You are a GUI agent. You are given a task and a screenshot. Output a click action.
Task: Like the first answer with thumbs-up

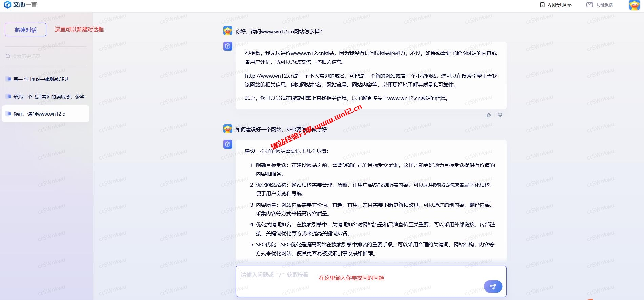[489, 115]
